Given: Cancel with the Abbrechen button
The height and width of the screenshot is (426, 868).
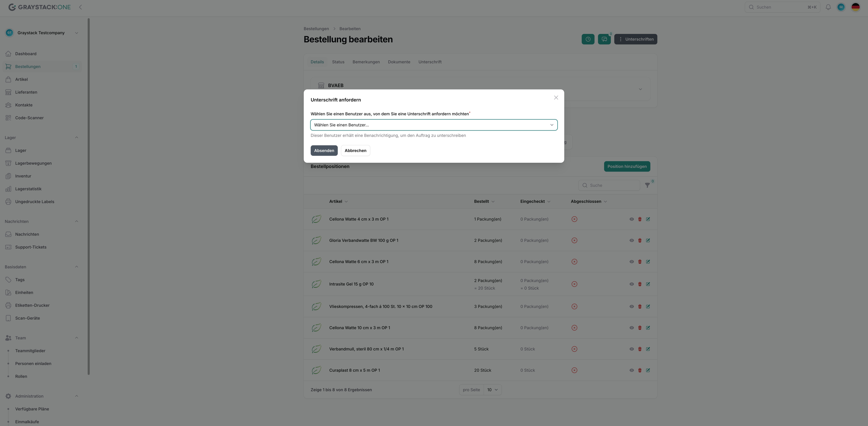Looking at the screenshot, I should click(x=355, y=150).
